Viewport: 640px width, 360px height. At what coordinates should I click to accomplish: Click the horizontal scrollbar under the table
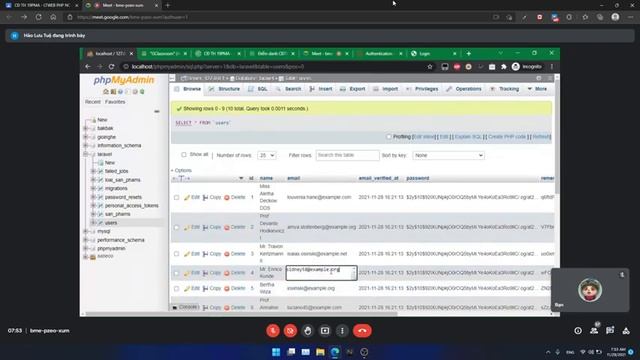(241, 314)
